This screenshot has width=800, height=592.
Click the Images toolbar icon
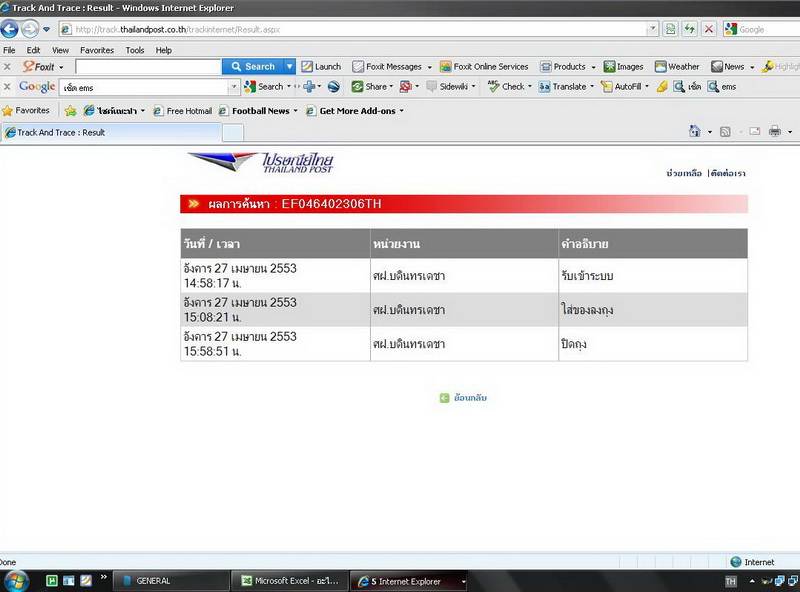coord(623,67)
